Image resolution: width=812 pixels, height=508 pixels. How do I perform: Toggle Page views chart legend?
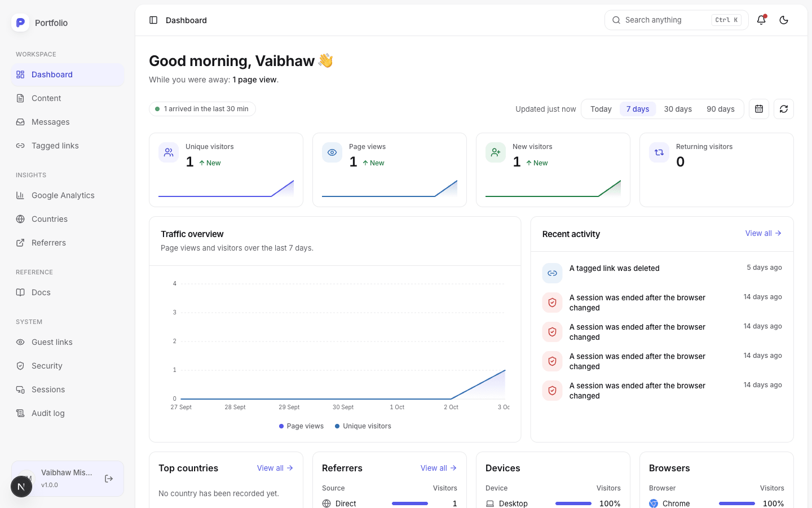coord(301,426)
